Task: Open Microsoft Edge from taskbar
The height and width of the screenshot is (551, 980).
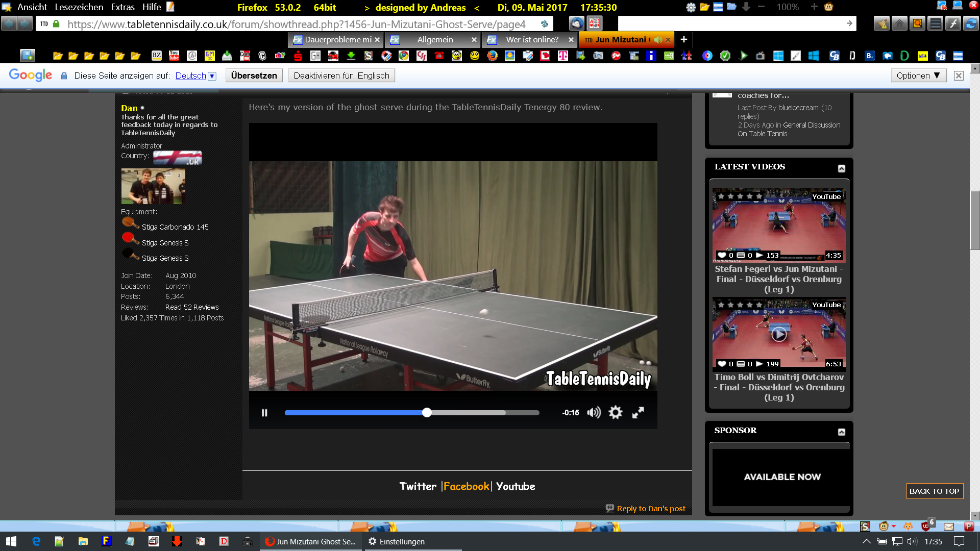Action: tap(36, 541)
